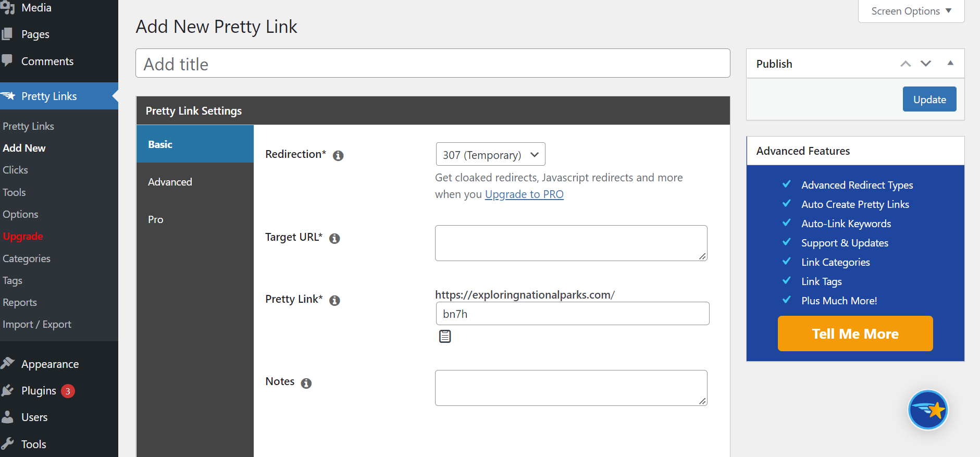Click the Update button
This screenshot has height=457, width=980.
(x=929, y=99)
